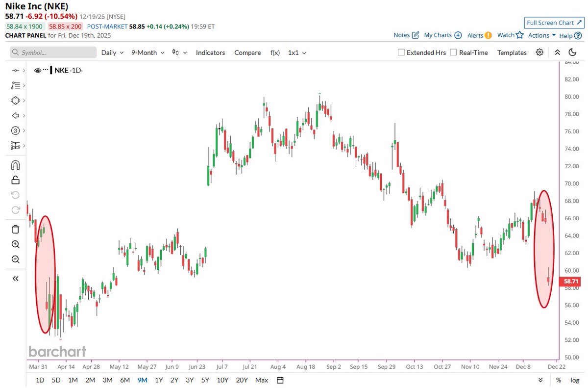
Task: Select the 5Y time range
Action: pyautogui.click(x=206, y=380)
